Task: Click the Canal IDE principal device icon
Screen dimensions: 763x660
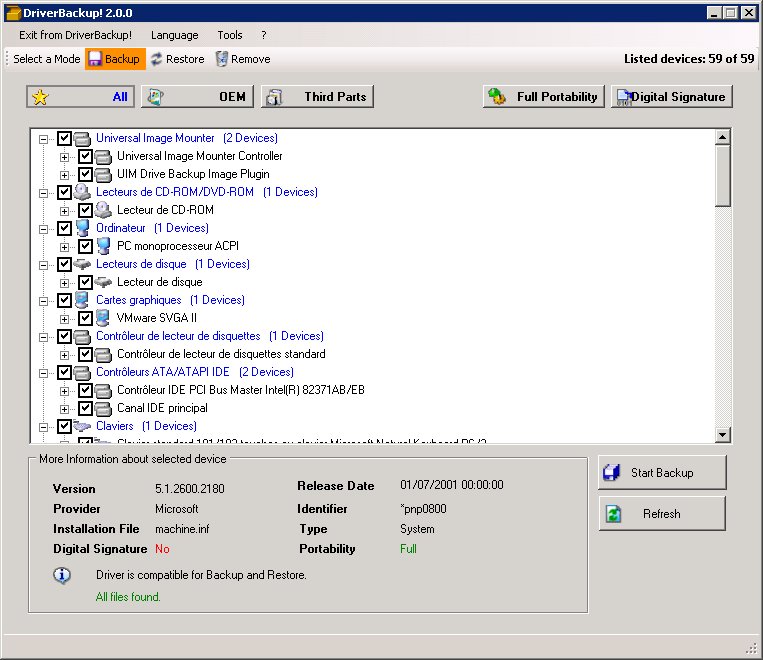Action: (103, 409)
